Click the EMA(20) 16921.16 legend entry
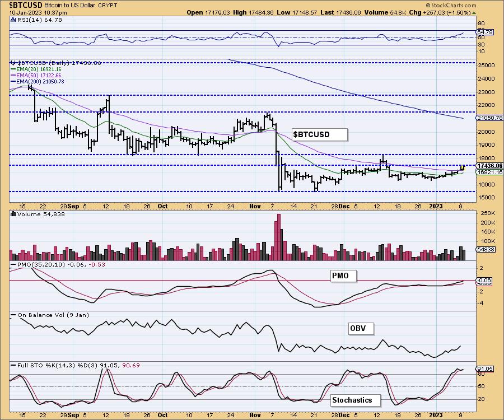The width and height of the screenshot is (504, 420). 36,69
